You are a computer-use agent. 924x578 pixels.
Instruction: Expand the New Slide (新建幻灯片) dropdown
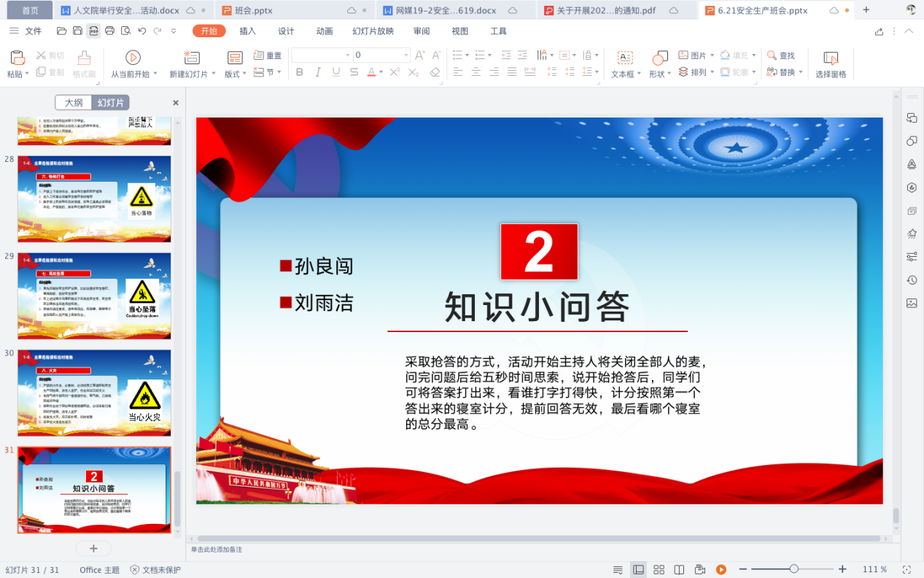(214, 74)
